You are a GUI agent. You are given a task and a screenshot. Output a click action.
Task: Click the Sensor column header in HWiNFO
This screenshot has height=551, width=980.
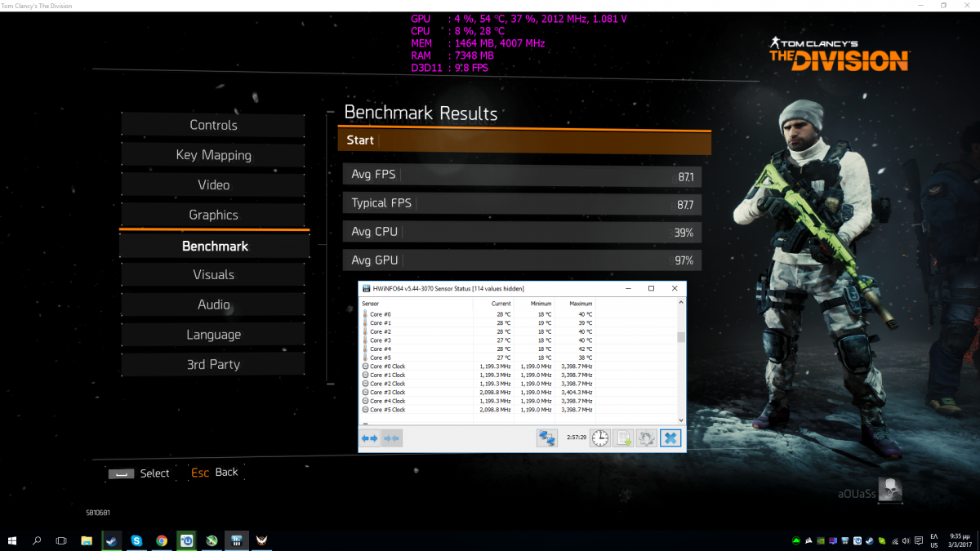point(416,304)
